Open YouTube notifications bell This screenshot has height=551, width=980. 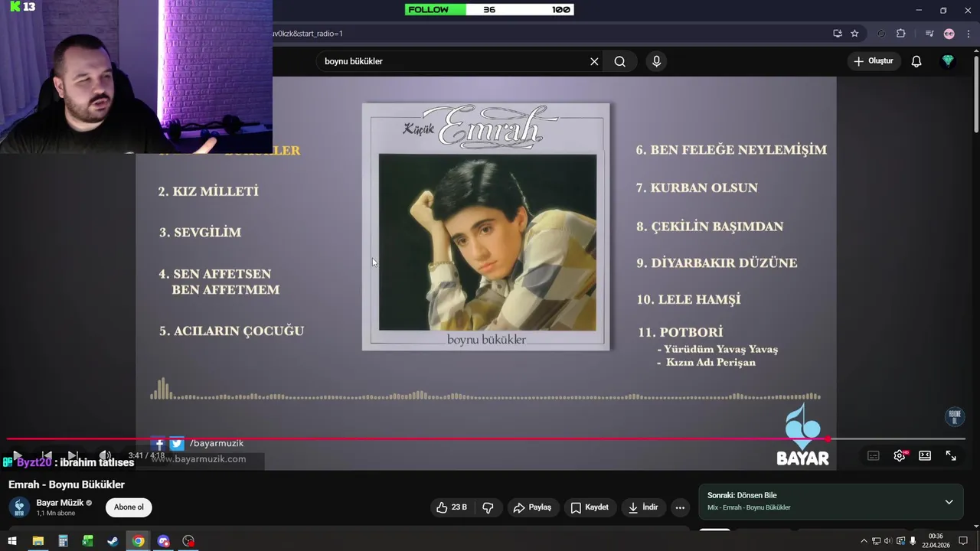click(x=916, y=61)
